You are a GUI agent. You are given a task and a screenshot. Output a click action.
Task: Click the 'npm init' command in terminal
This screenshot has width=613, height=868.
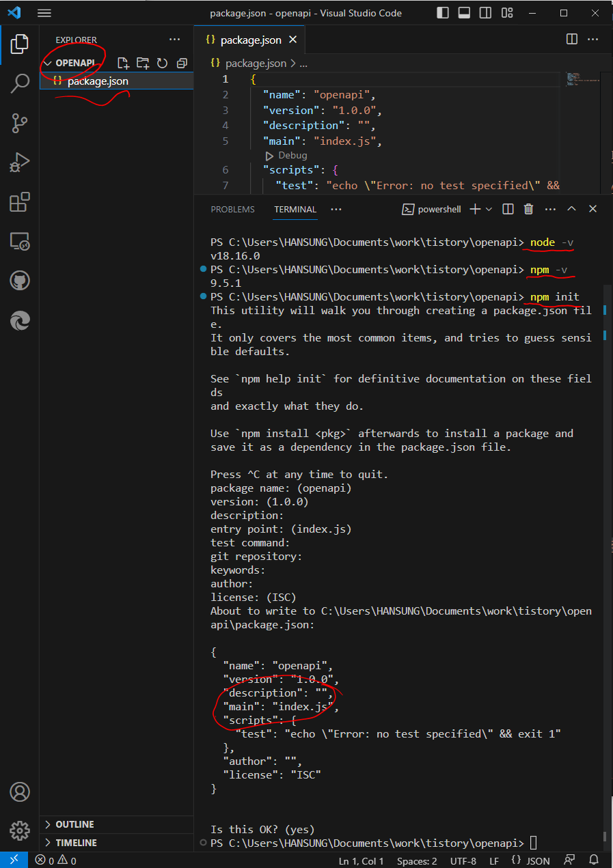(554, 297)
